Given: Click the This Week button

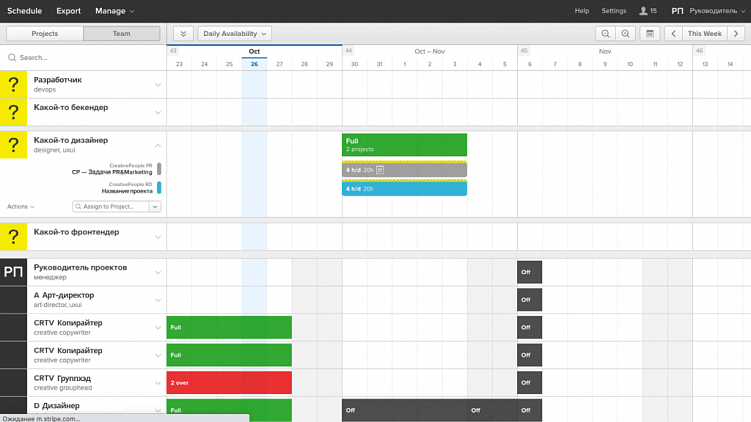Looking at the screenshot, I should (705, 34).
